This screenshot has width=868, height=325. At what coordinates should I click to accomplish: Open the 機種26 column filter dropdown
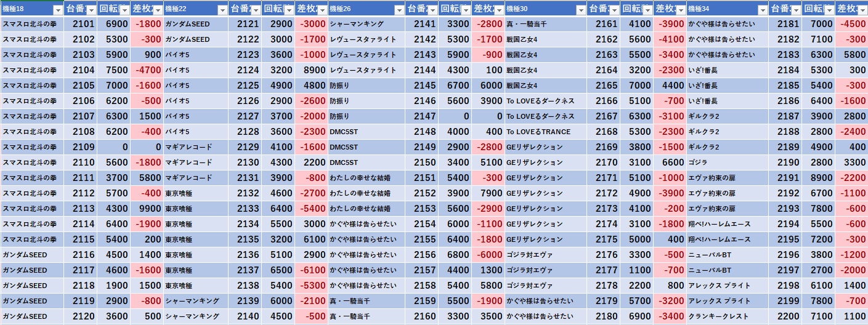tap(399, 10)
